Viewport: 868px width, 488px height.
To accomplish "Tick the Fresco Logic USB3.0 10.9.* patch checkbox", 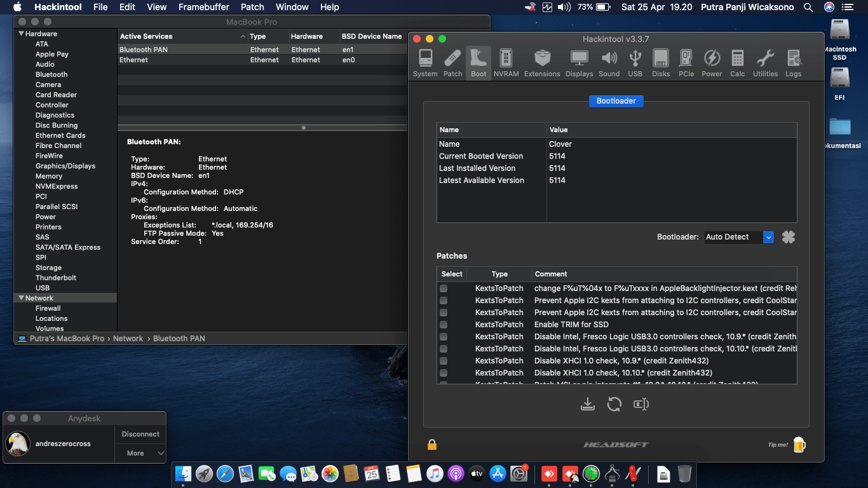I will 444,337.
